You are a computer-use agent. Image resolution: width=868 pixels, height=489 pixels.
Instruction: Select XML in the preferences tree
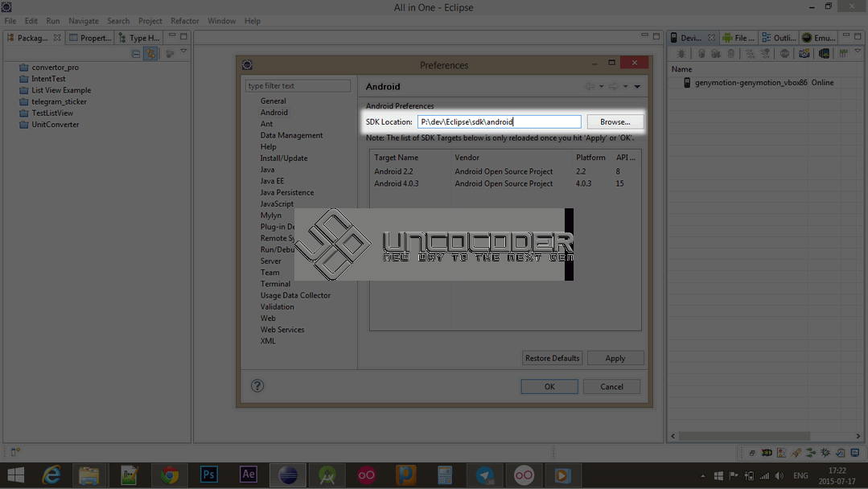268,341
